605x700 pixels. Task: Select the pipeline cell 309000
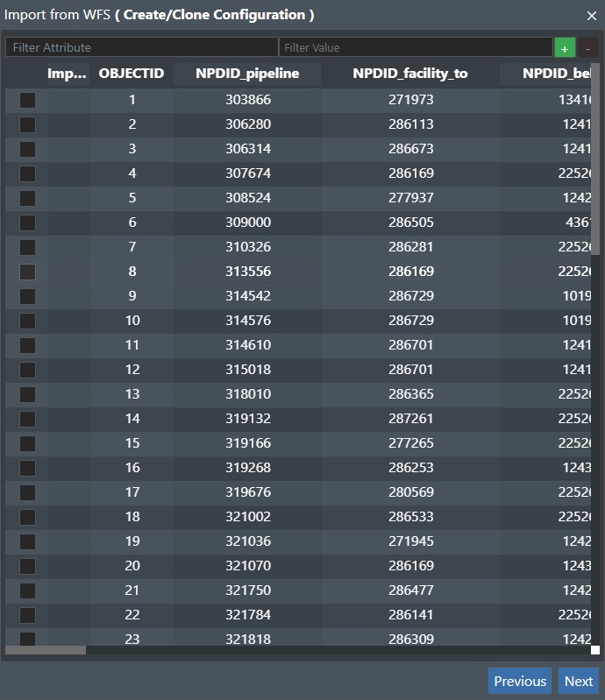point(248,223)
